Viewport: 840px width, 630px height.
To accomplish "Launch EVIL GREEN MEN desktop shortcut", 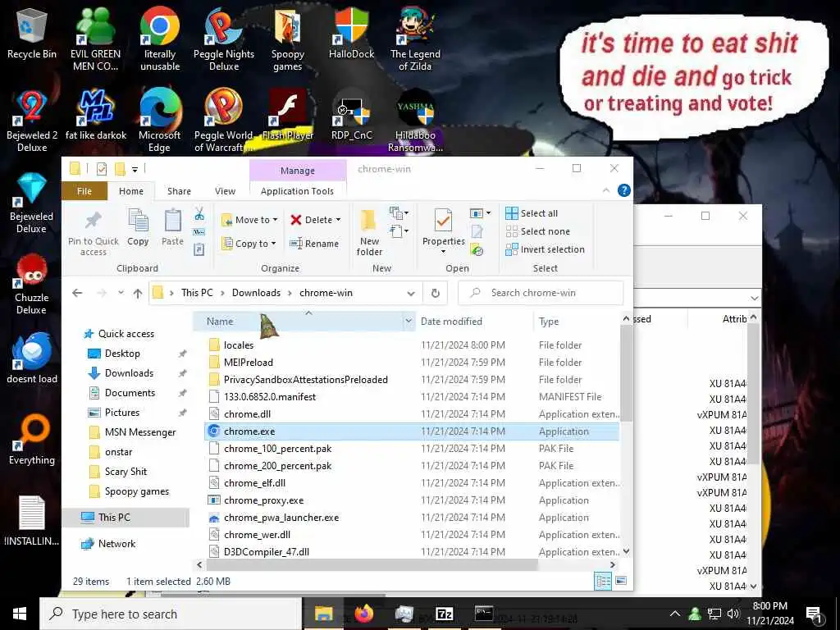I will point(95,39).
